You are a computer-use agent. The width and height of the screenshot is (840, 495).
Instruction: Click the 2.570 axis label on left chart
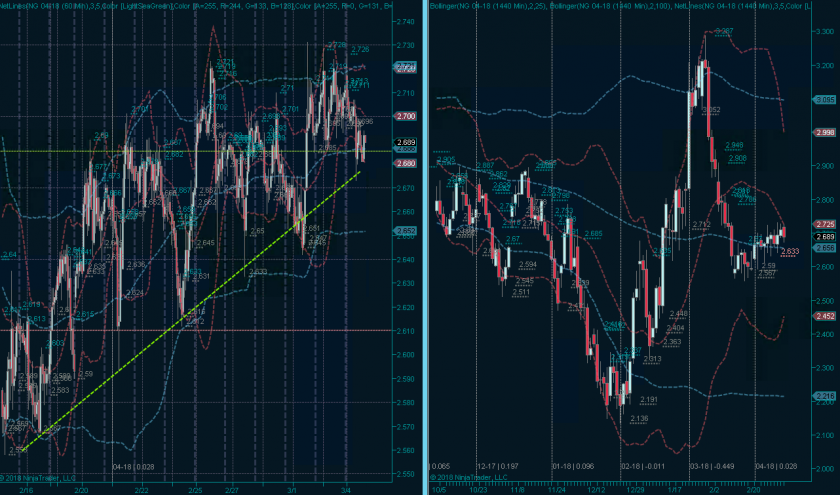[406, 427]
